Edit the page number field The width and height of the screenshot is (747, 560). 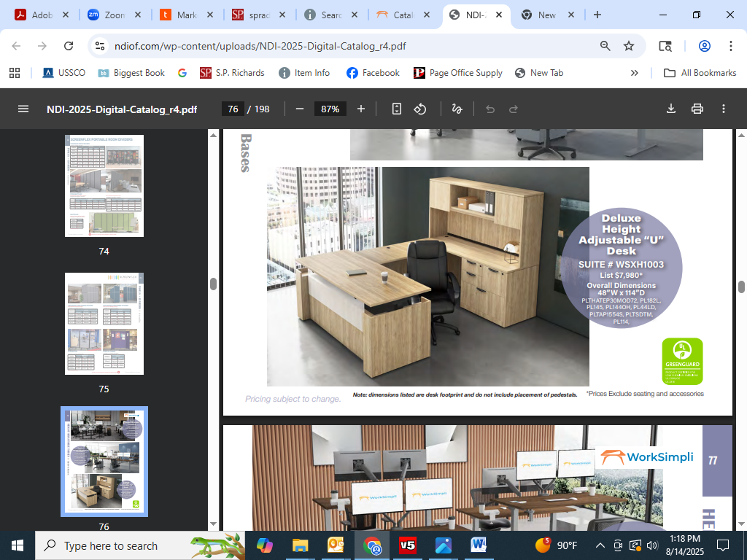click(x=233, y=109)
